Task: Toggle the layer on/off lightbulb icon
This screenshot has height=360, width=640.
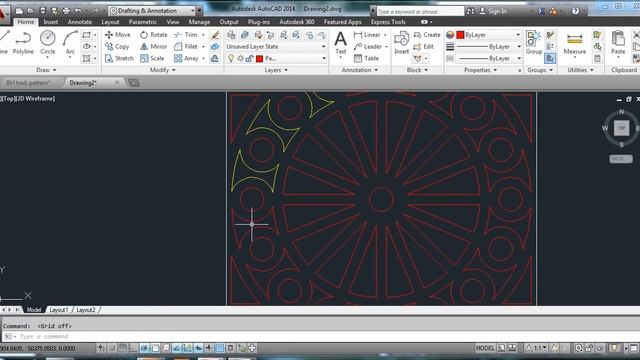Action: [231, 59]
